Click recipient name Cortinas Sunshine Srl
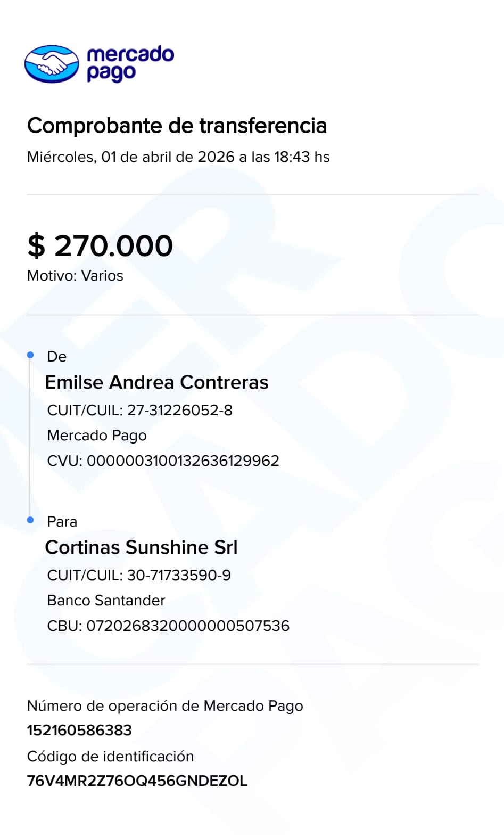The width and height of the screenshot is (504, 837). coord(141,547)
